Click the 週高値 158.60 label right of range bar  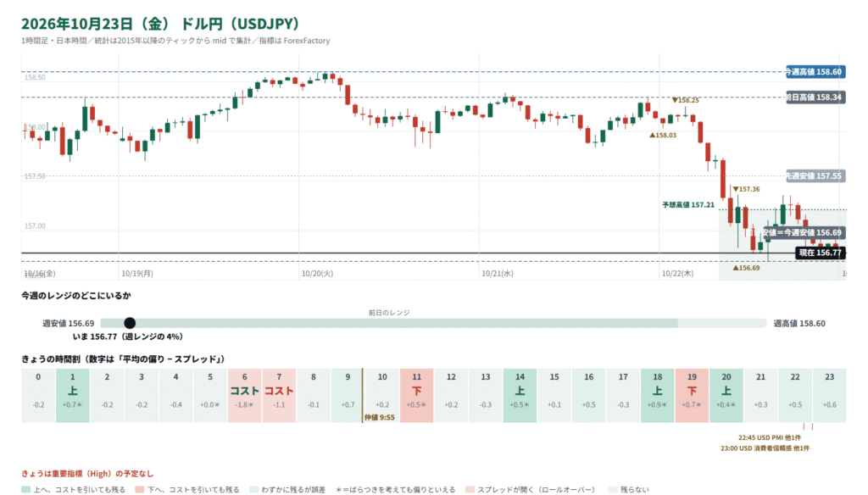coord(799,323)
